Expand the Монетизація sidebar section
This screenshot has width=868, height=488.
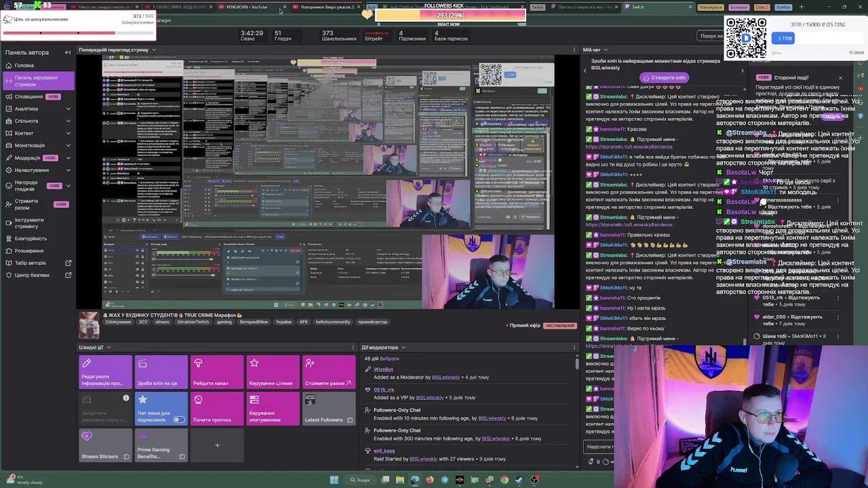pos(68,145)
